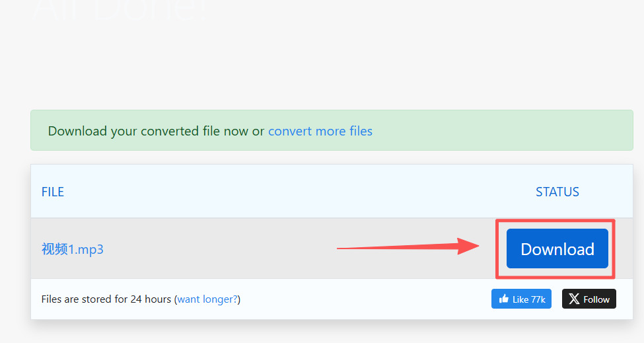Click the green success notification banner
644x343 pixels.
(332, 130)
